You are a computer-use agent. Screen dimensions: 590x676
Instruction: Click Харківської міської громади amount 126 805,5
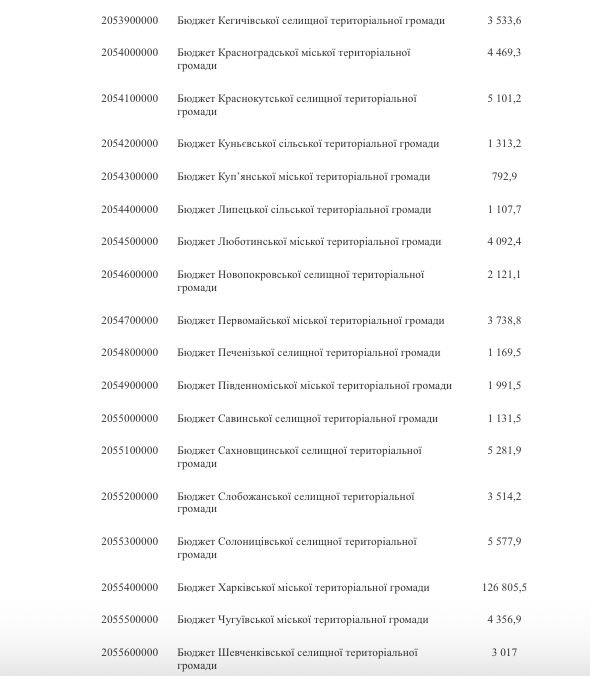[504, 588]
